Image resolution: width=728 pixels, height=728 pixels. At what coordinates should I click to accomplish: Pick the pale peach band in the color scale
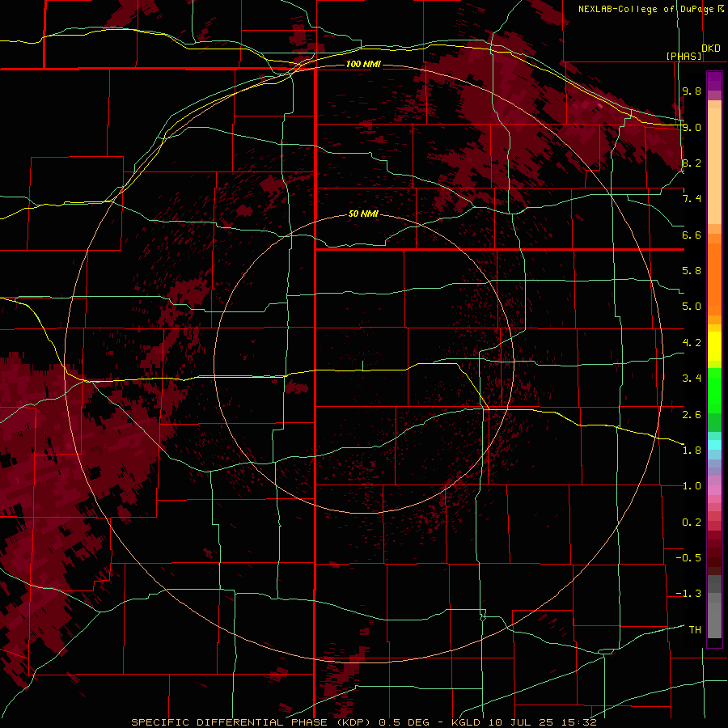[x=714, y=166]
